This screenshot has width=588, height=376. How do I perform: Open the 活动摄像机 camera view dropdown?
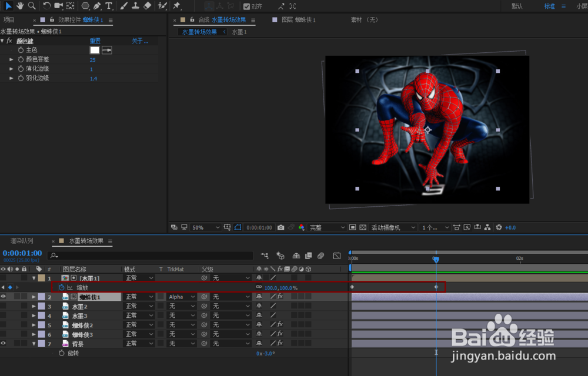[x=393, y=227]
